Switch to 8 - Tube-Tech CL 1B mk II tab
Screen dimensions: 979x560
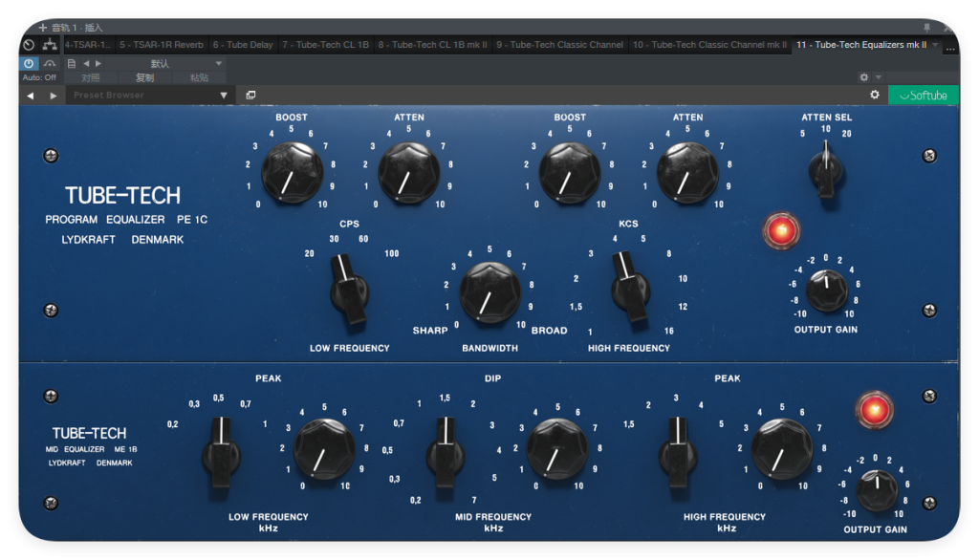[x=432, y=45]
